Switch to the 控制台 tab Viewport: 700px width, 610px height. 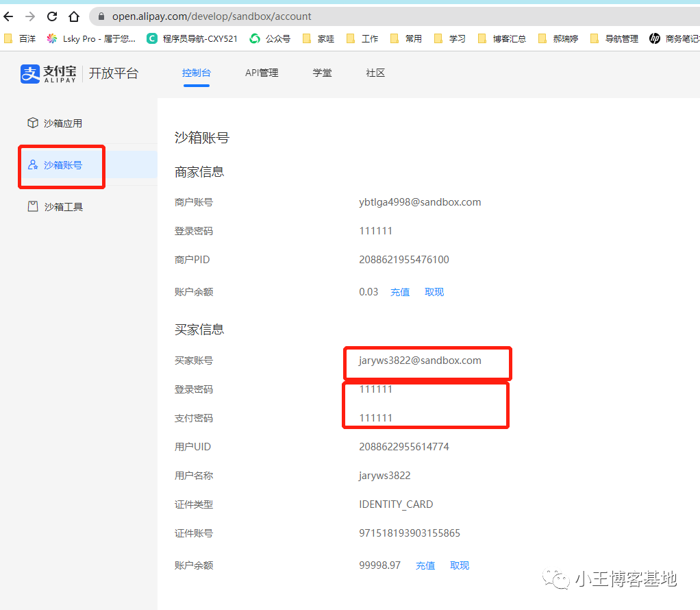(x=197, y=73)
